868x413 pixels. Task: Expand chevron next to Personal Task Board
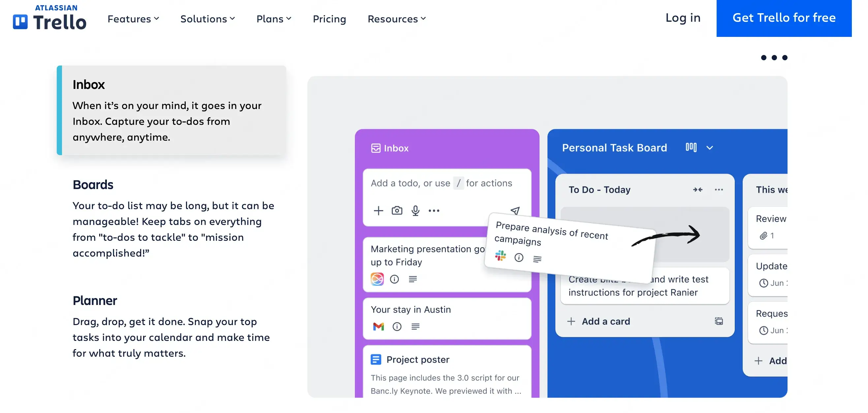[710, 148]
